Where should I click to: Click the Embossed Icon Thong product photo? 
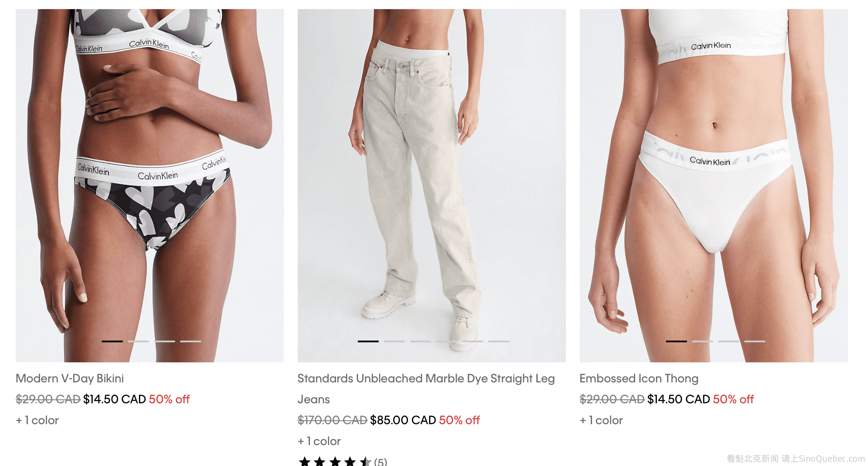pyautogui.click(x=714, y=186)
